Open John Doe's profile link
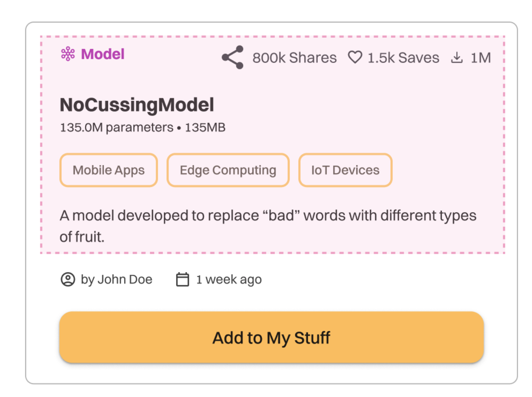Viewport: 532px width, 397px height. point(116,279)
